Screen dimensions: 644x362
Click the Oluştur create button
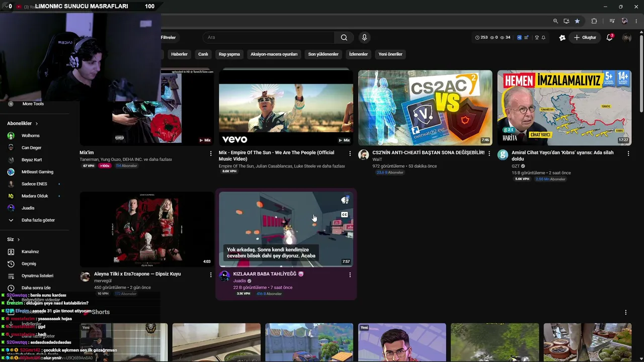(585, 38)
